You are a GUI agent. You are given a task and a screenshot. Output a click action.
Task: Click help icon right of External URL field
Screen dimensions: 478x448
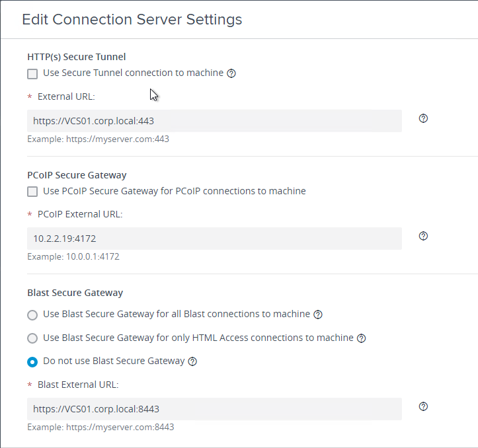tap(423, 118)
